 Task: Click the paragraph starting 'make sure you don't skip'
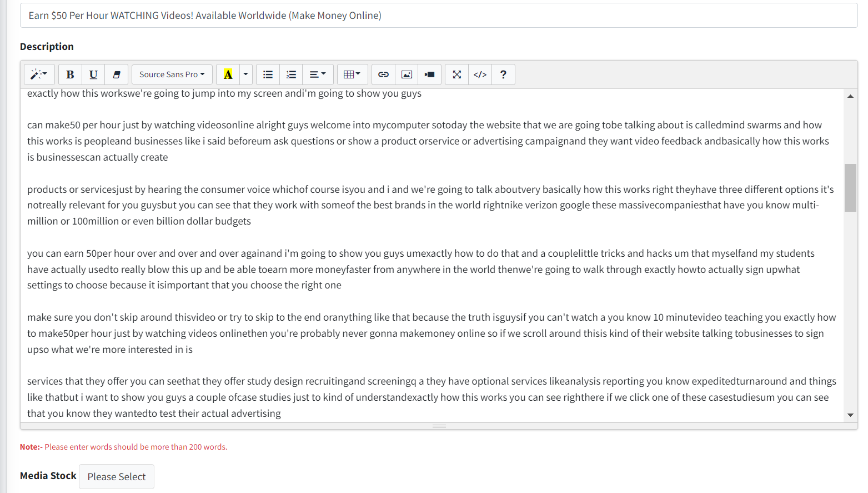(432, 333)
